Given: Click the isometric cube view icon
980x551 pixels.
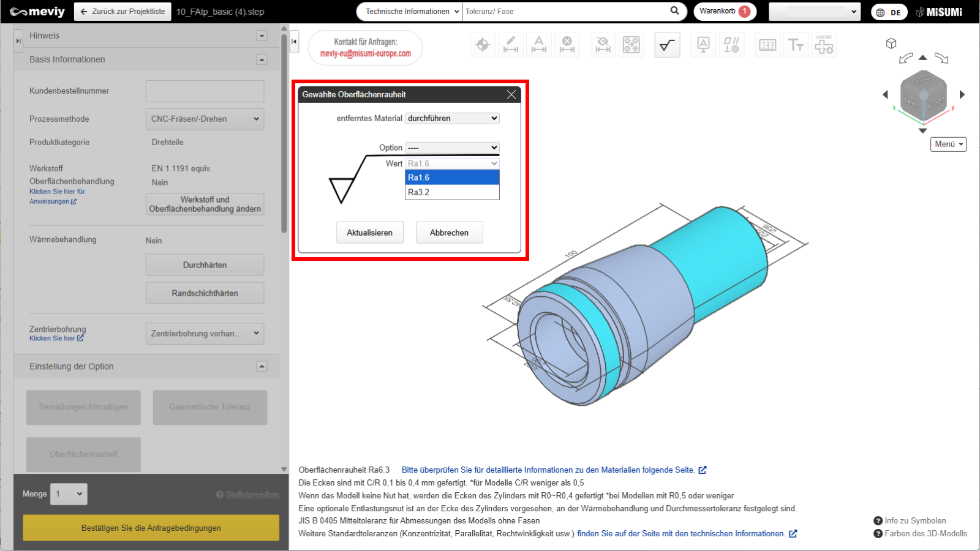Looking at the screenshot, I should [x=891, y=43].
